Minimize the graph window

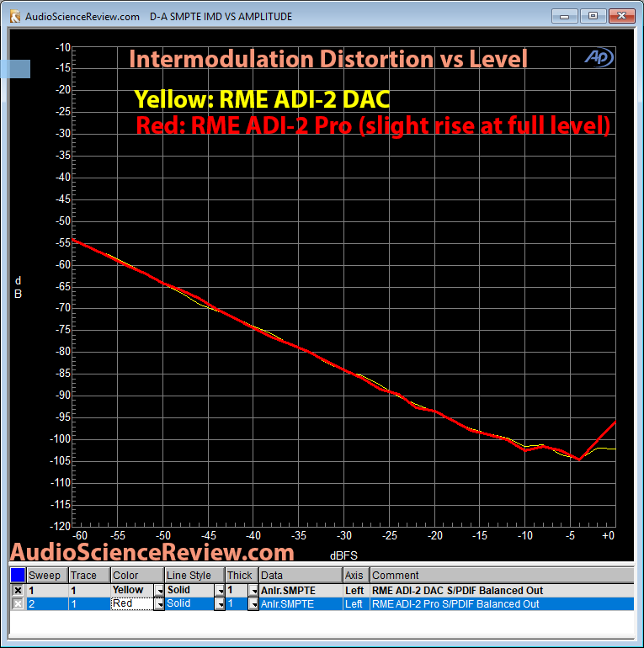pyautogui.click(x=564, y=16)
